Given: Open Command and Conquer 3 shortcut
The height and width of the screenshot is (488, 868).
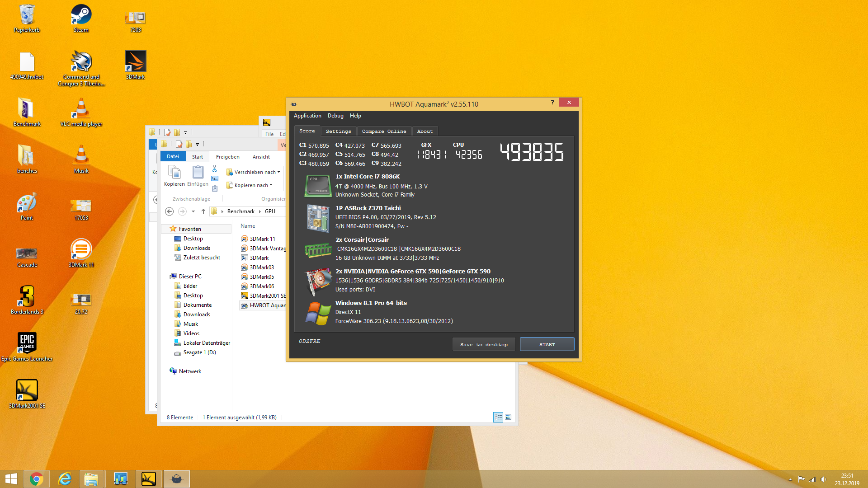Looking at the screenshot, I should click(81, 69).
